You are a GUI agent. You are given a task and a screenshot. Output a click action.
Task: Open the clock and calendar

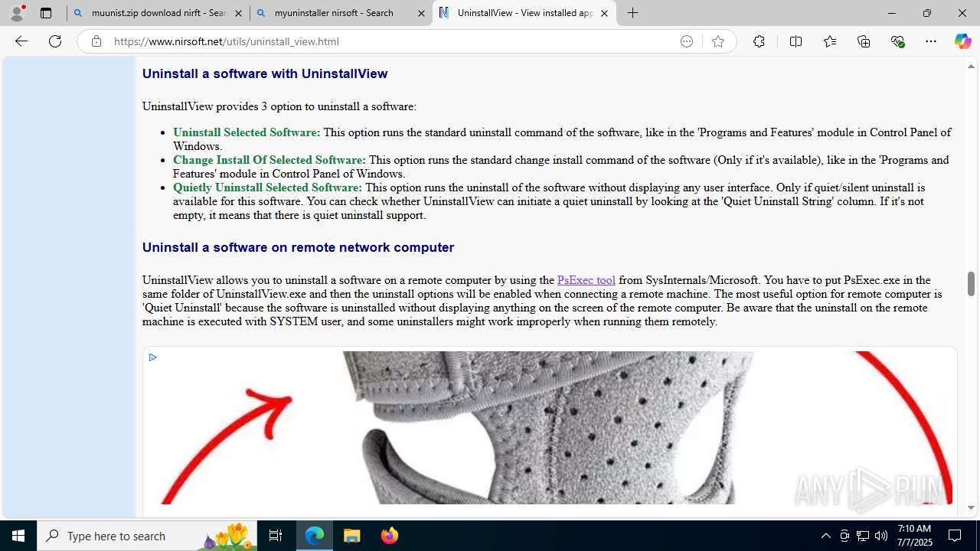[914, 536]
